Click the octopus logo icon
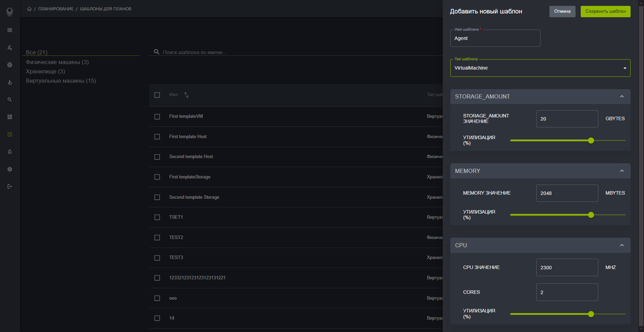The height and width of the screenshot is (332, 644). 10,12
